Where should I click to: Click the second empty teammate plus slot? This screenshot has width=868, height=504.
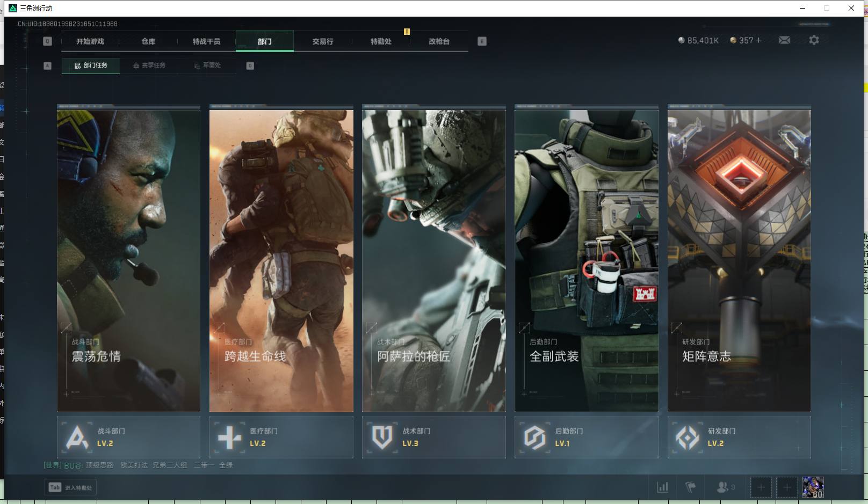point(786,487)
